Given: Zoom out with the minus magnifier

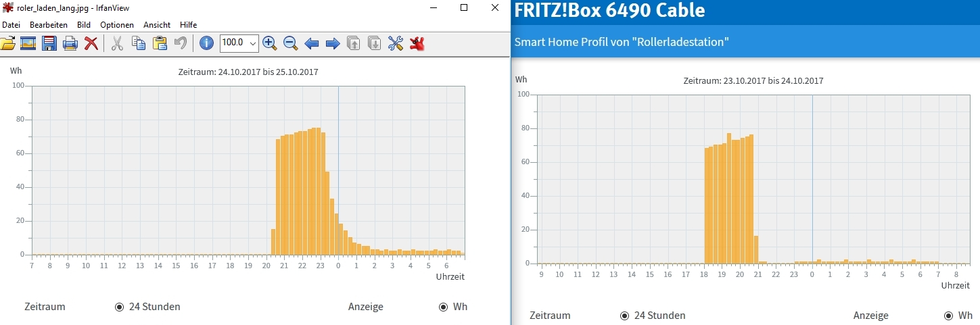Looking at the screenshot, I should 291,44.
